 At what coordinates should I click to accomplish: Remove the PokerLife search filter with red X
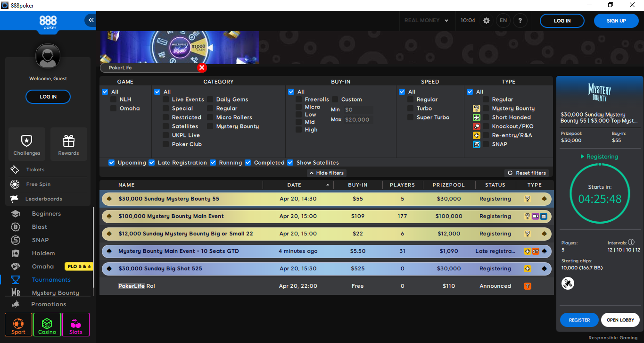tap(202, 68)
